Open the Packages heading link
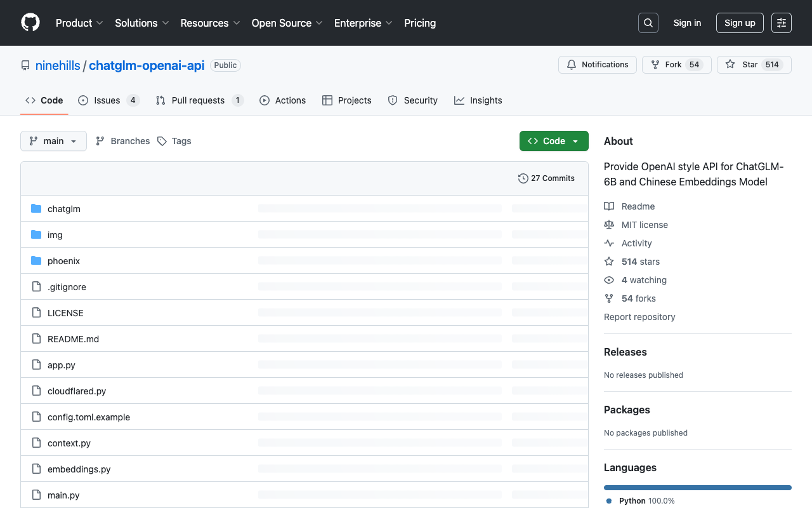The image size is (812, 508). (627, 410)
